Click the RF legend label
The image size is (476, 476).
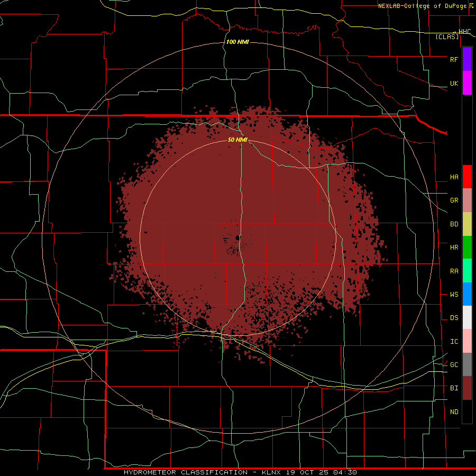(x=454, y=59)
